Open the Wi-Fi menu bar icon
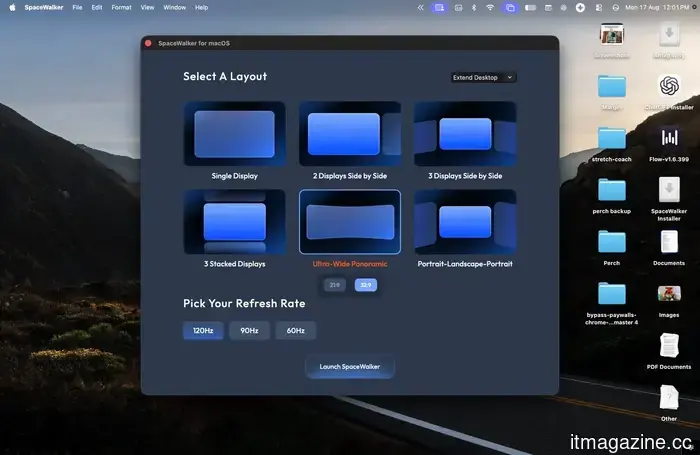The width and height of the screenshot is (700, 455). [x=490, y=7]
